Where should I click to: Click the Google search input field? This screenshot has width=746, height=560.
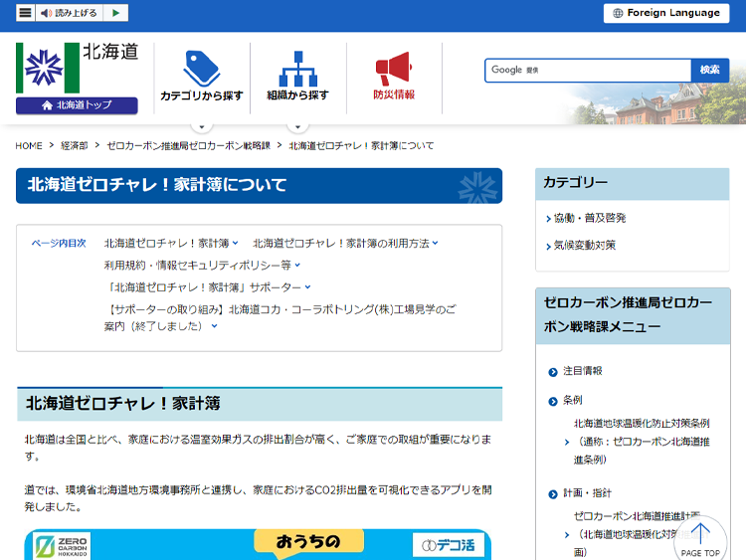(x=588, y=71)
